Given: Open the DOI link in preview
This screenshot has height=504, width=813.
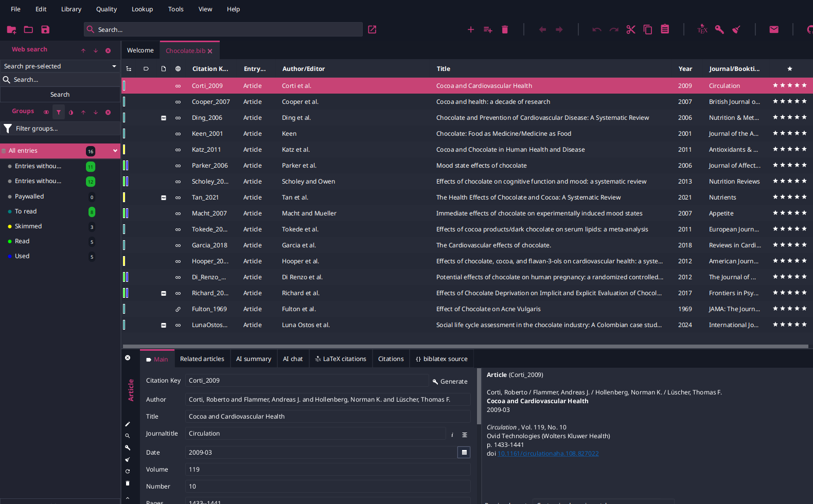Looking at the screenshot, I should pos(548,454).
